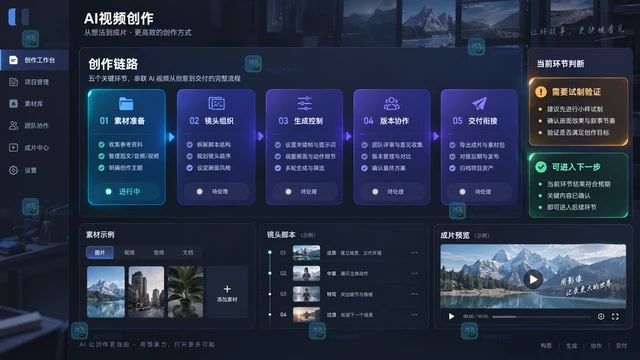Open shot 03 thumbnail in 镜头脚本
This screenshot has height=360, width=640.
tap(307, 294)
